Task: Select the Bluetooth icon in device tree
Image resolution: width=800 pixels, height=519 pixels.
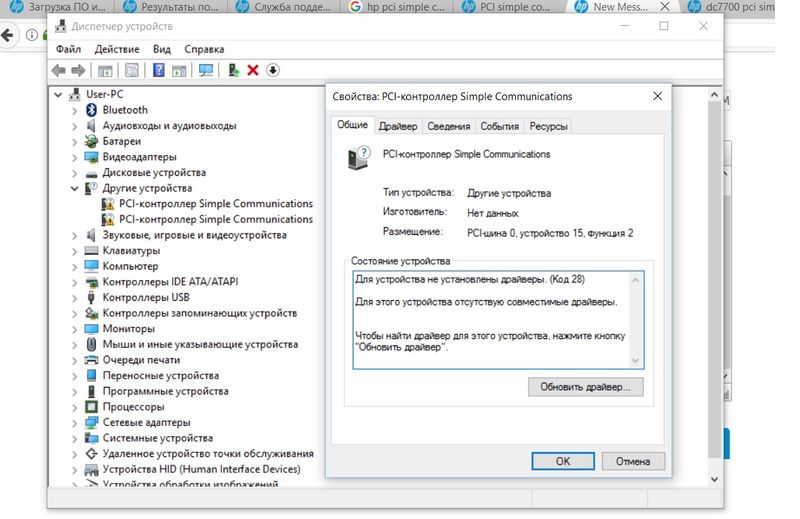Action: (91, 110)
